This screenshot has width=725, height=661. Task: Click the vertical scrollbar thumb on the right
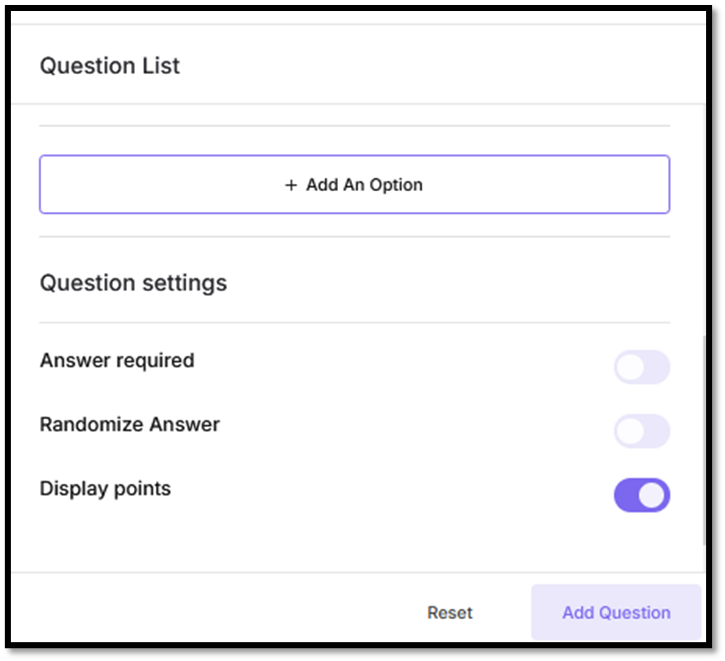coord(707,440)
